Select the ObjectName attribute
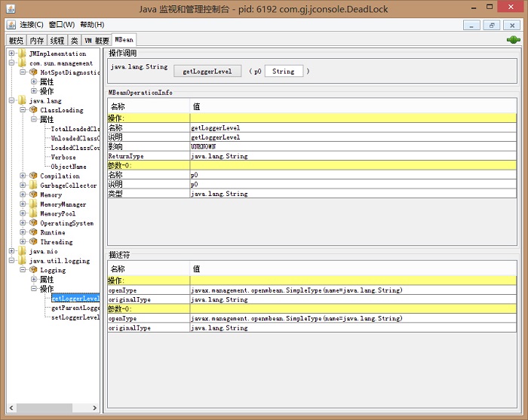528x420 pixels. (69, 166)
